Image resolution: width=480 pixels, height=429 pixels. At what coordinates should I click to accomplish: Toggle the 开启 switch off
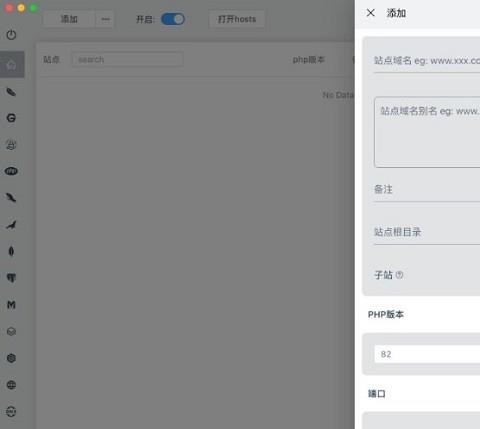[x=173, y=19]
